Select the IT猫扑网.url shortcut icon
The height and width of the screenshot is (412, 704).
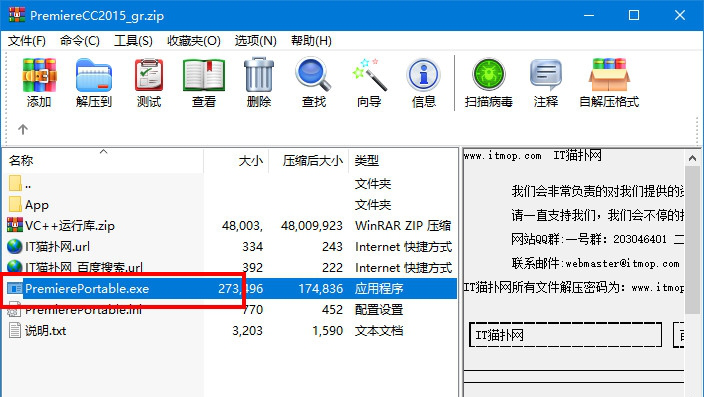click(x=15, y=246)
